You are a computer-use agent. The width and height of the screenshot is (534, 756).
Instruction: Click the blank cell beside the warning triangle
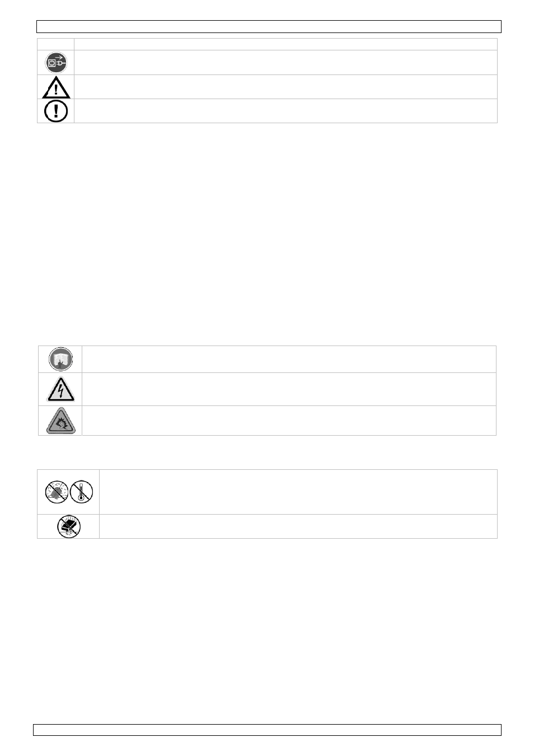(285, 87)
